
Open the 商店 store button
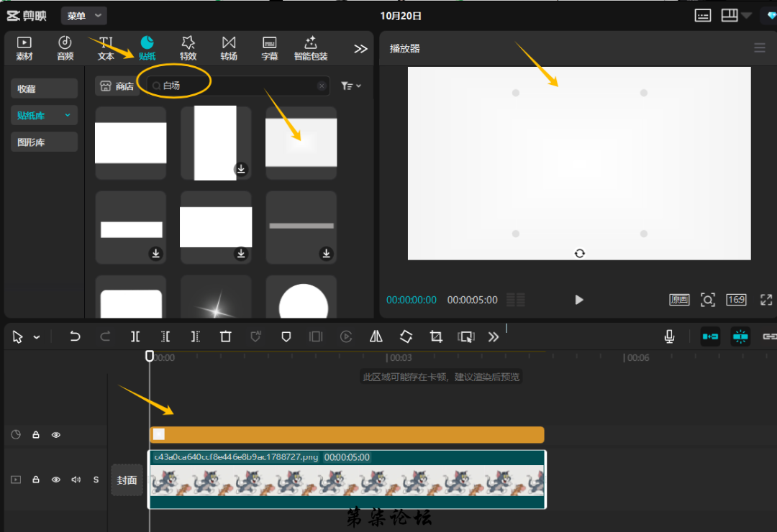(117, 86)
